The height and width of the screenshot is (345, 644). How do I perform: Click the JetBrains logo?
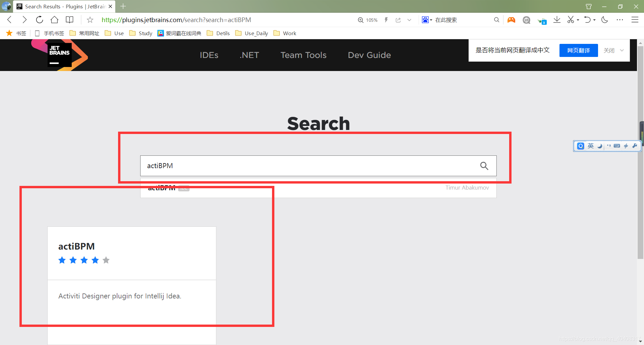(59, 55)
